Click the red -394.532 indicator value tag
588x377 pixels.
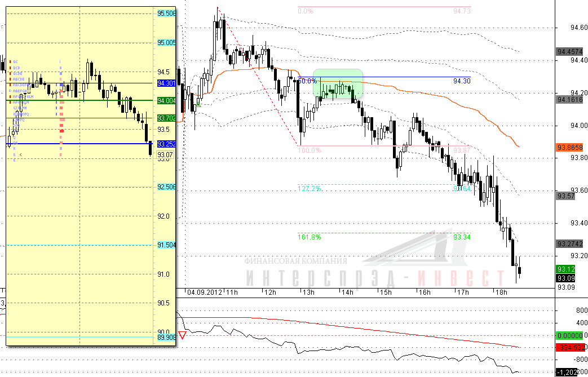pyautogui.click(x=569, y=348)
